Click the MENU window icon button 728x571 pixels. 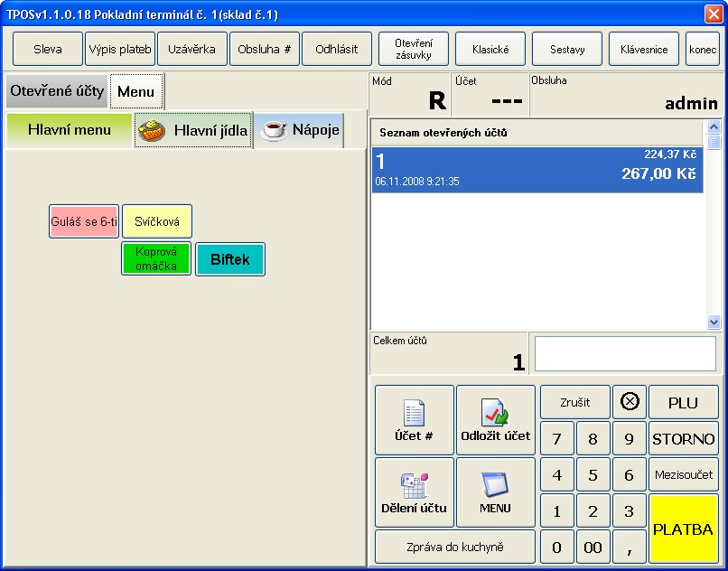tap(495, 492)
